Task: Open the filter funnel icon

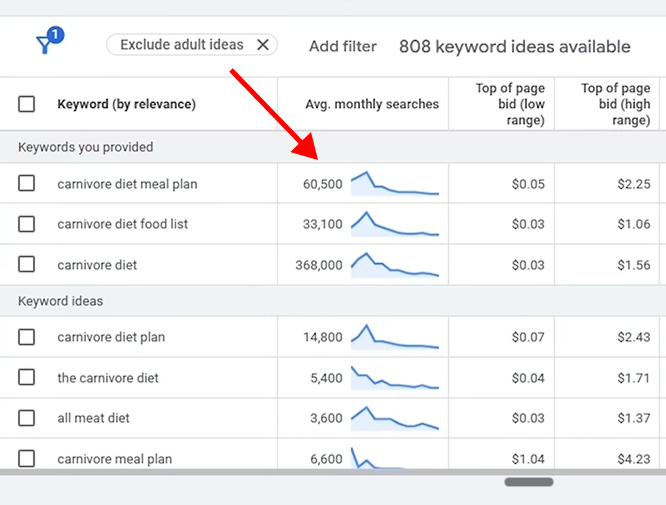Action: pyautogui.click(x=48, y=41)
